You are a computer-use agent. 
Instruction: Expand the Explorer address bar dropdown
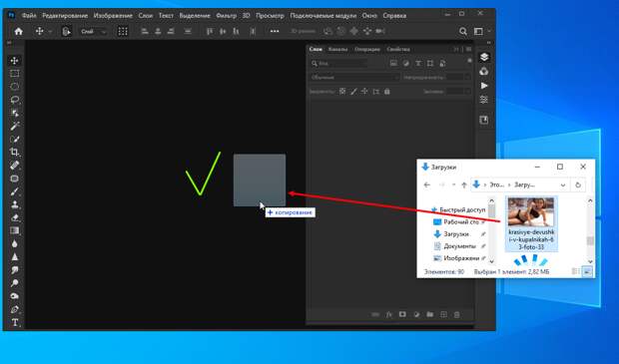click(563, 184)
